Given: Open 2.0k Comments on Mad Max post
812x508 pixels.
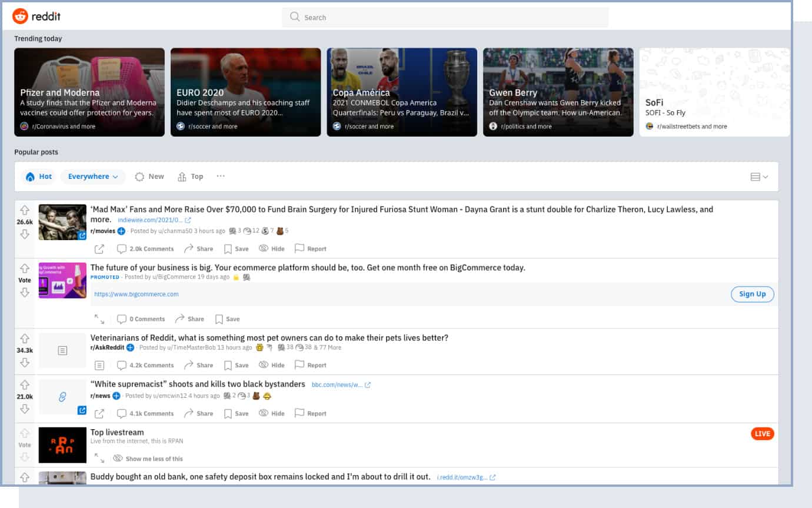Looking at the screenshot, I should tap(145, 248).
